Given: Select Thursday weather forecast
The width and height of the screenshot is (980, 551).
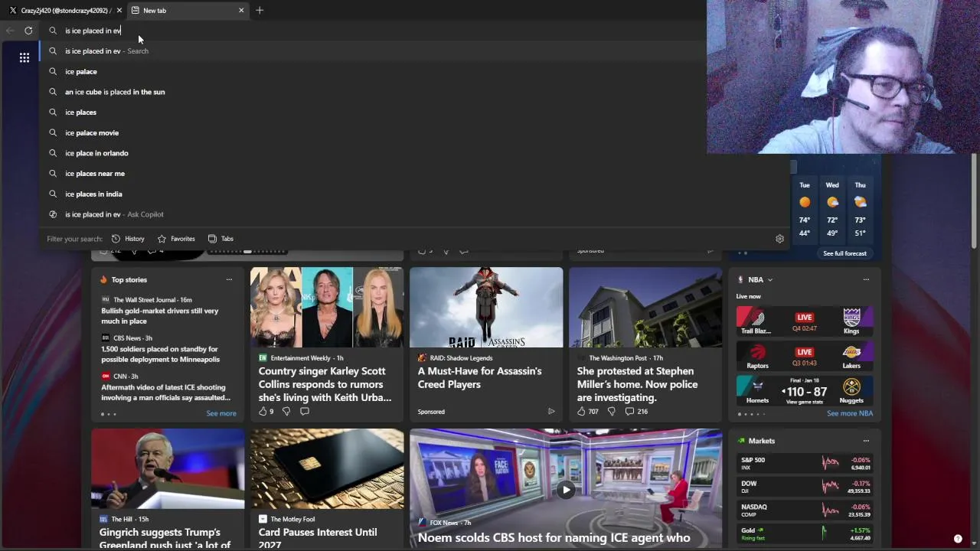Looking at the screenshot, I should [860, 209].
